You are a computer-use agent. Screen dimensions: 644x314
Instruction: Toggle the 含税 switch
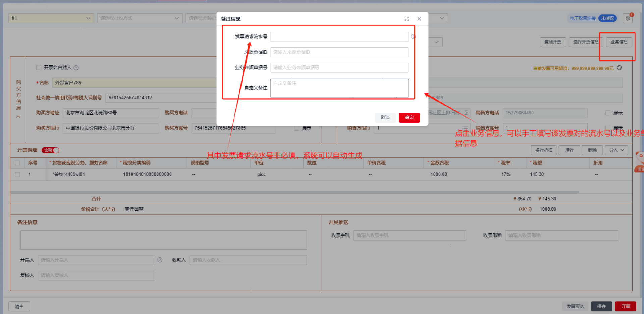[x=51, y=150]
